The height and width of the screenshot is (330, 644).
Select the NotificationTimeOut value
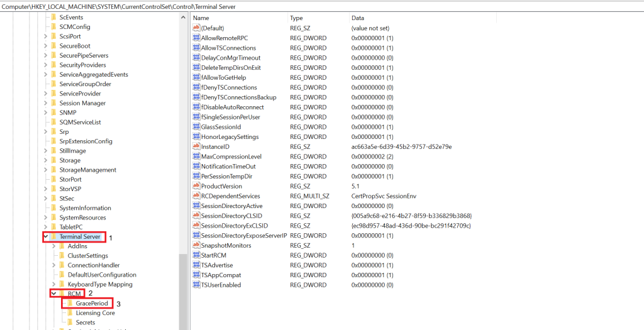coord(228,166)
